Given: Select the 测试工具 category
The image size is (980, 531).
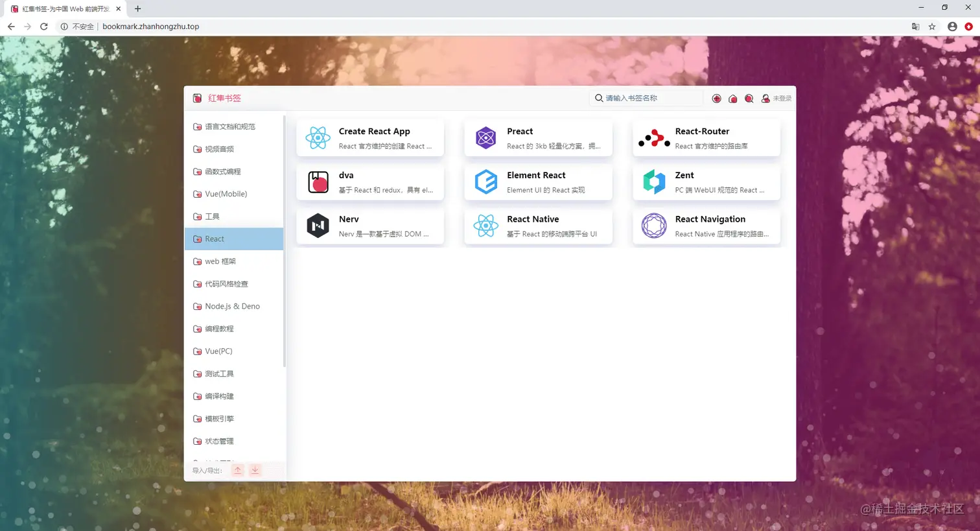Looking at the screenshot, I should click(234, 373).
